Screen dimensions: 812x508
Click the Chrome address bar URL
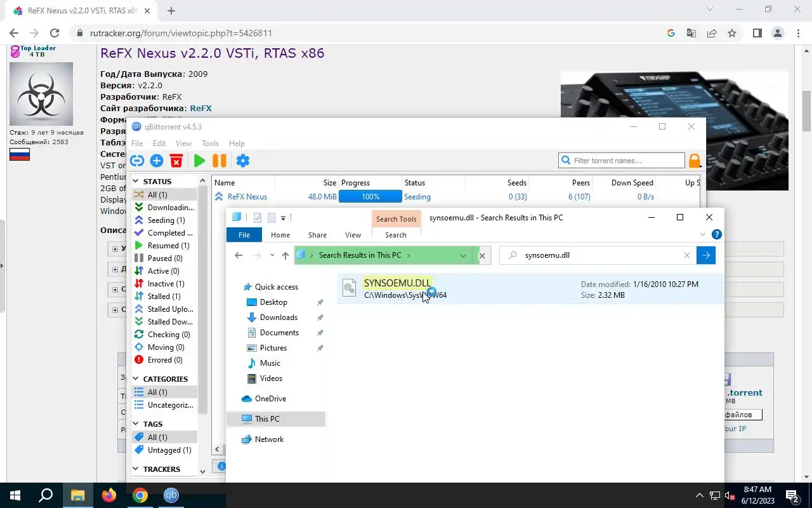(181, 33)
